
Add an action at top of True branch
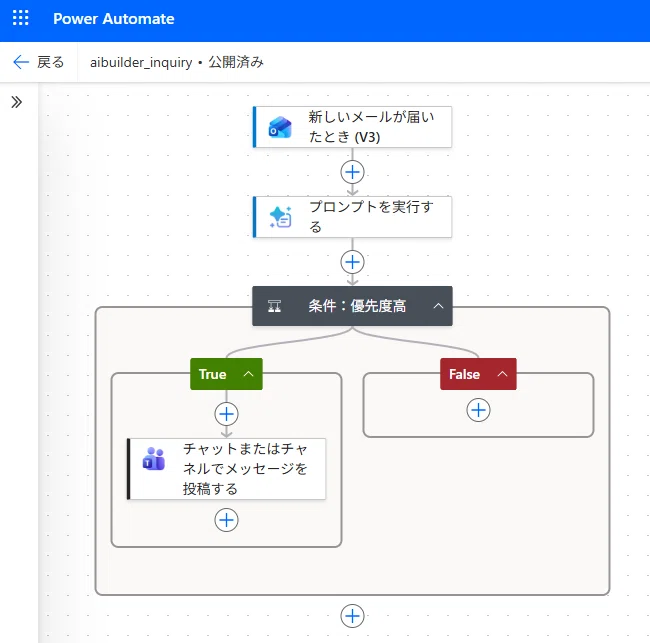[x=226, y=414]
